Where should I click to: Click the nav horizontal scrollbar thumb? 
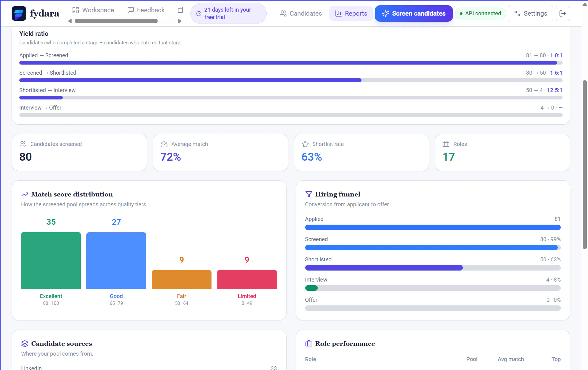(x=116, y=21)
